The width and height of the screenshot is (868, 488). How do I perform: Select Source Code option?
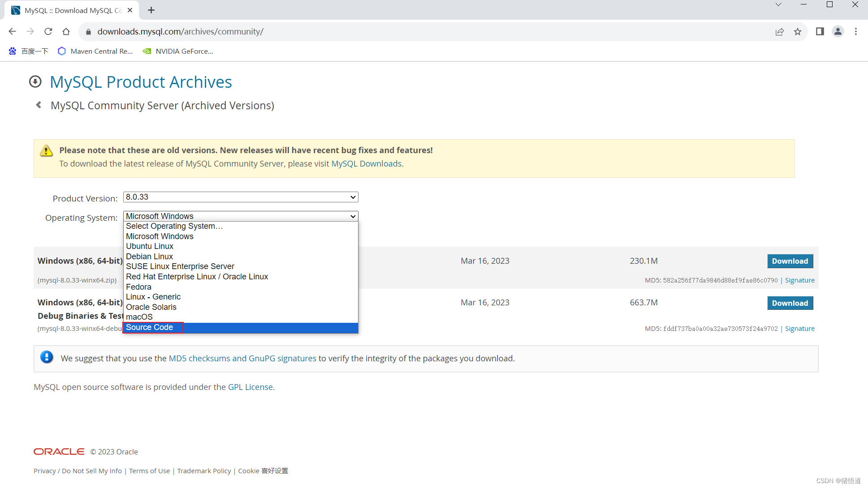(241, 327)
